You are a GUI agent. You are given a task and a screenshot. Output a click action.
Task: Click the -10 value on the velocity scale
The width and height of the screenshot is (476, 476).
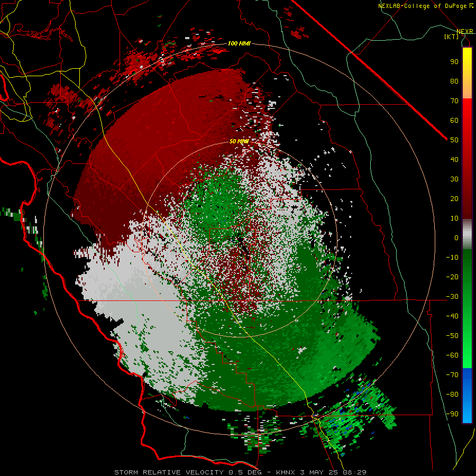(452, 258)
